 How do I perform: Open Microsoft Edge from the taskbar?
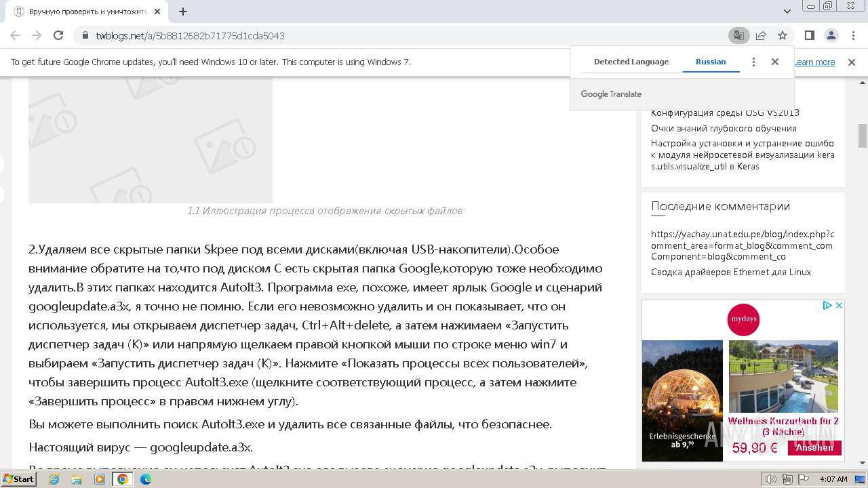(x=146, y=479)
